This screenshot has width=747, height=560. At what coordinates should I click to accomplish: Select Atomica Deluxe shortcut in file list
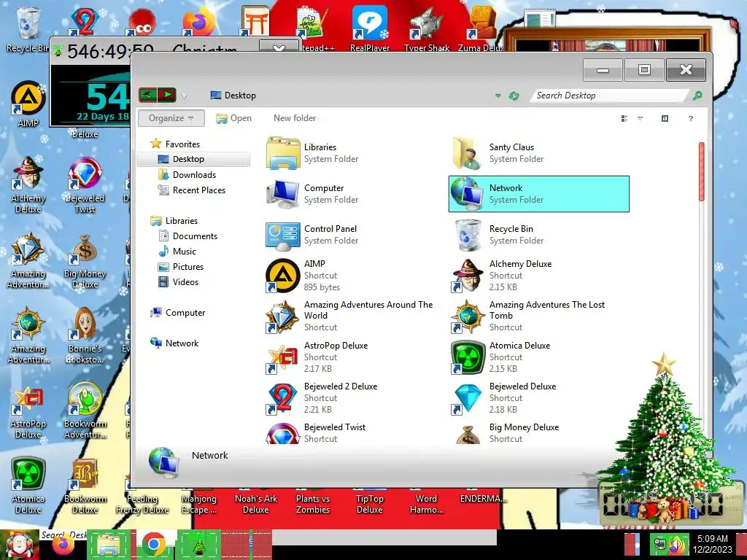point(500,357)
